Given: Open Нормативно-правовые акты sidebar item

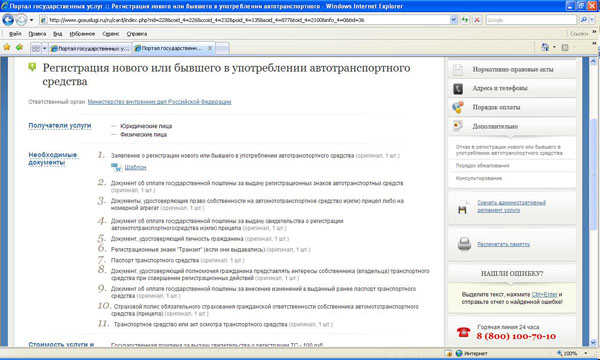Looking at the screenshot, I should (x=512, y=69).
